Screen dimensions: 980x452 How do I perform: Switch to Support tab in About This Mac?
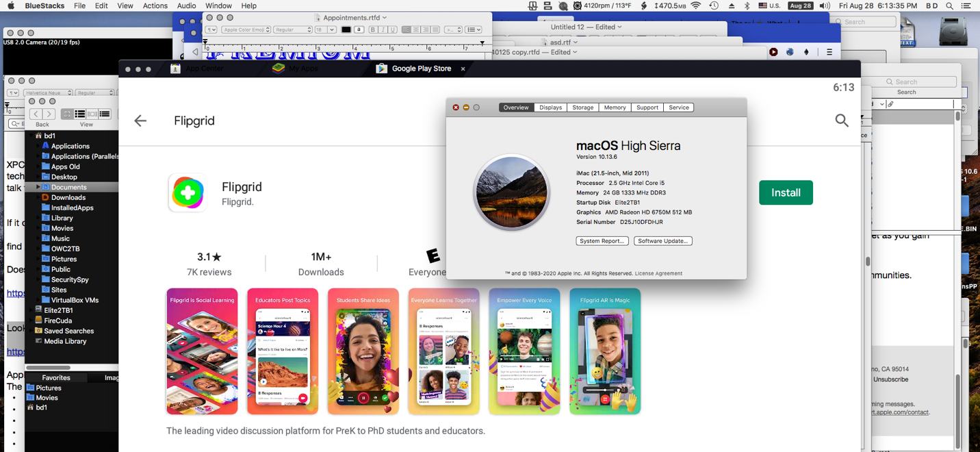click(647, 108)
